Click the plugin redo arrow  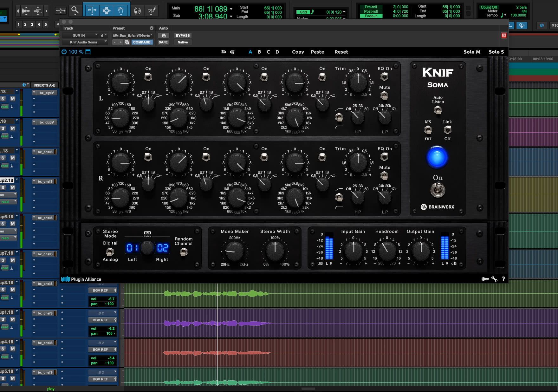coord(232,52)
